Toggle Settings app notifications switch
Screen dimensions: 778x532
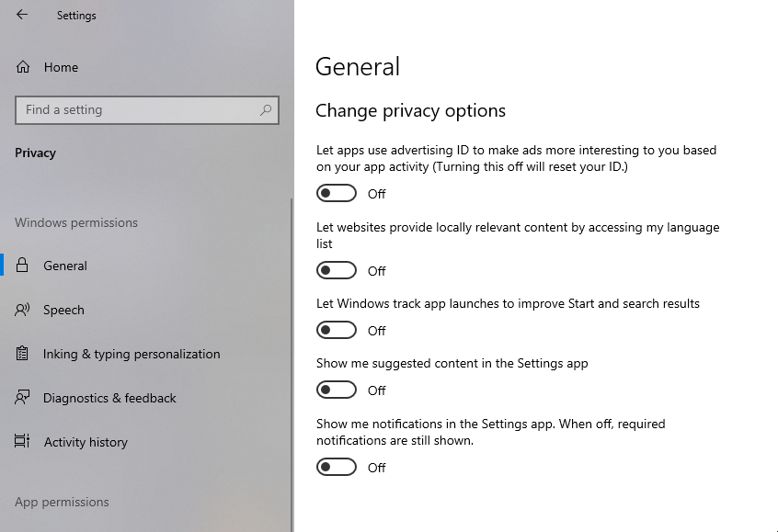point(337,467)
